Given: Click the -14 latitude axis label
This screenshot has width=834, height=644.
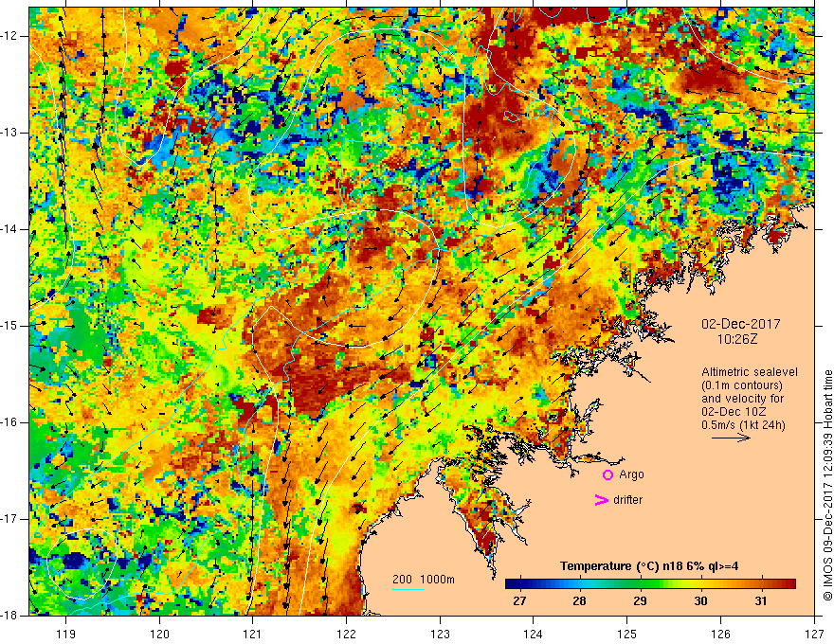Looking at the screenshot, I should pos(9,229).
